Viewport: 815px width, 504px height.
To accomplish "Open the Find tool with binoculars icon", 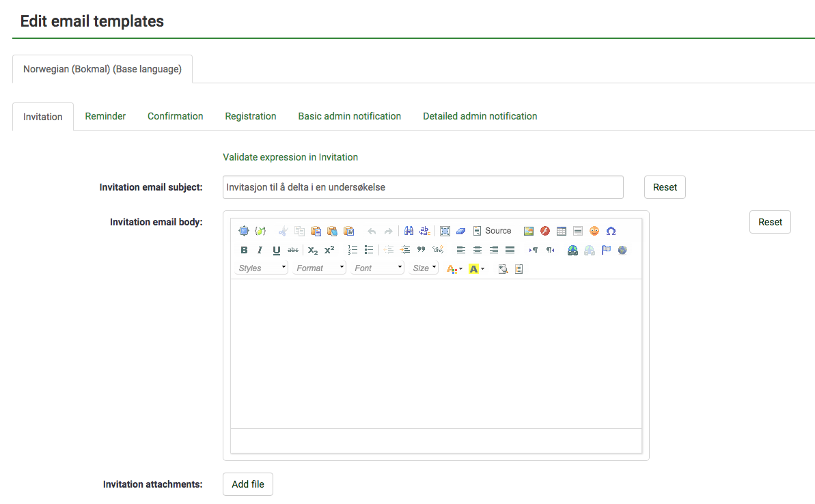I will click(409, 231).
